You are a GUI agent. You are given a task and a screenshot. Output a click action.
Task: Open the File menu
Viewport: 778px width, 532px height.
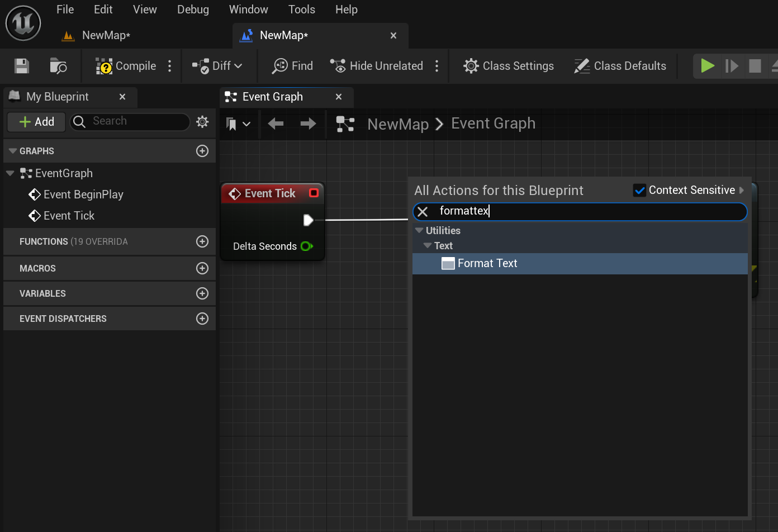(65, 9)
